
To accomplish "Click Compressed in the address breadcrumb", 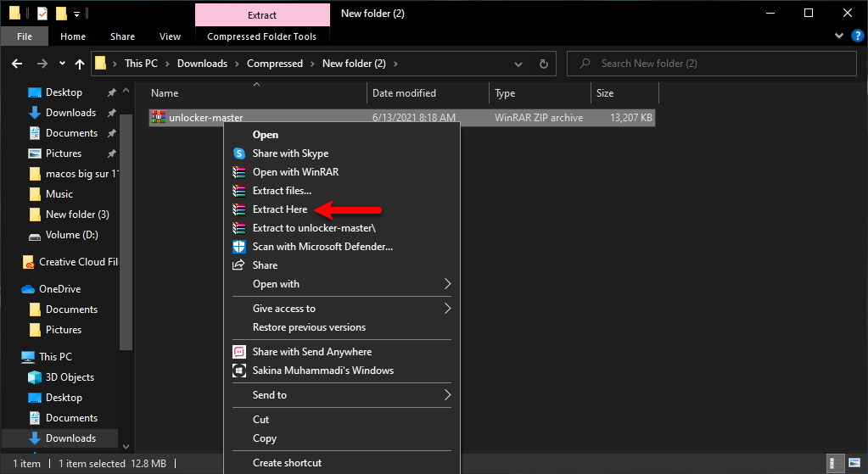I will click(275, 64).
